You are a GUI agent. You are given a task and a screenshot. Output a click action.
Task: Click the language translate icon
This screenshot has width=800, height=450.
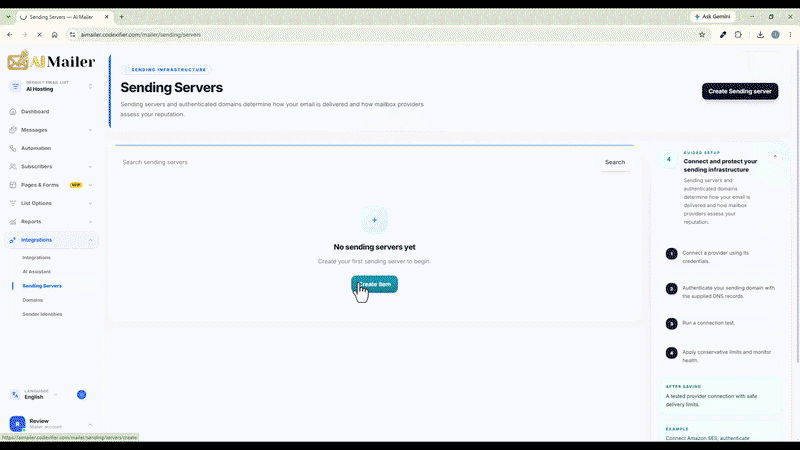coord(15,394)
